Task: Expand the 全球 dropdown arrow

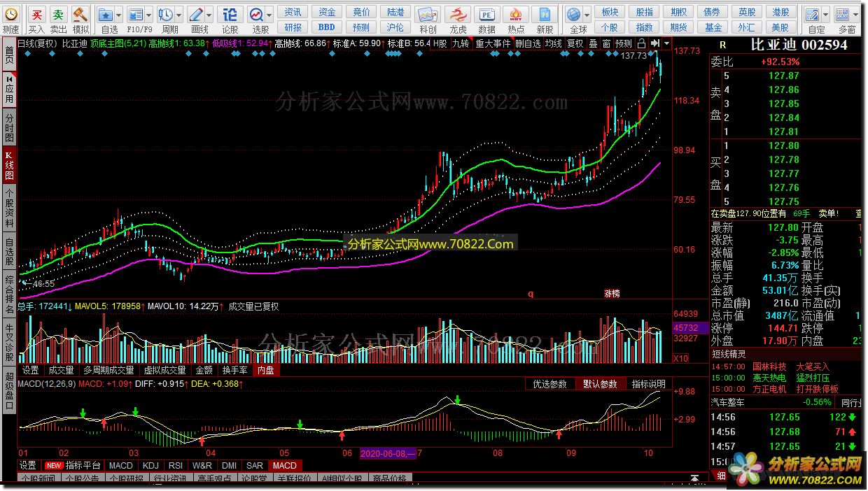Action: click(587, 14)
